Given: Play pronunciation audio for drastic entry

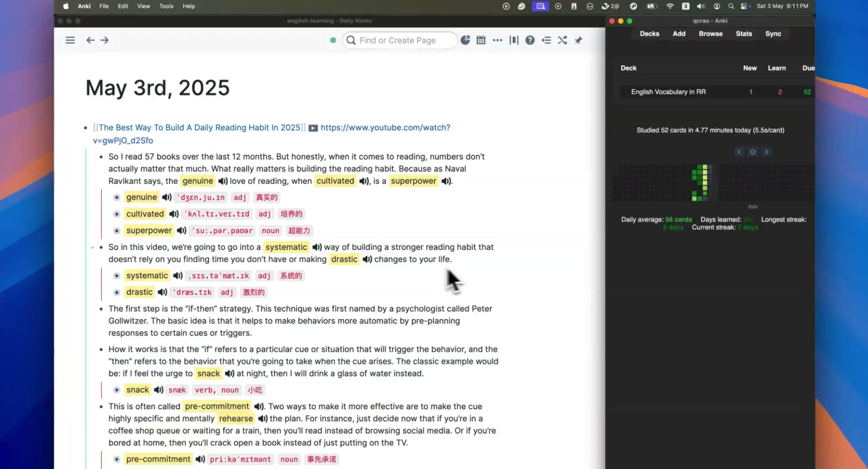Looking at the screenshot, I should click(x=162, y=292).
